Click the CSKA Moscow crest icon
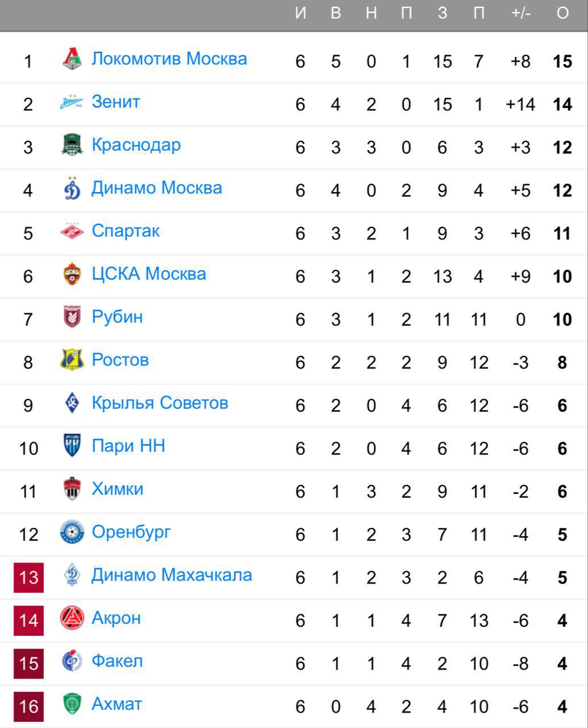The width and height of the screenshot is (588, 728). pyautogui.click(x=72, y=274)
